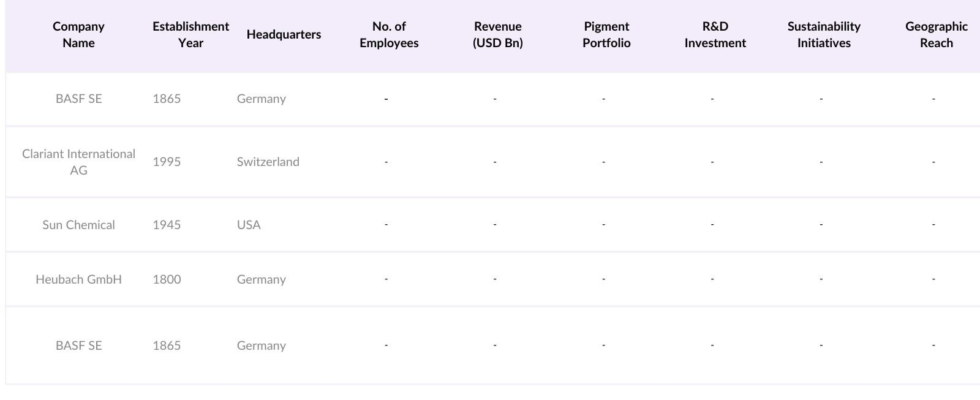Viewport: 980px width, 400px height.
Task: Select the Switzerland headquarters cell
Action: point(268,162)
